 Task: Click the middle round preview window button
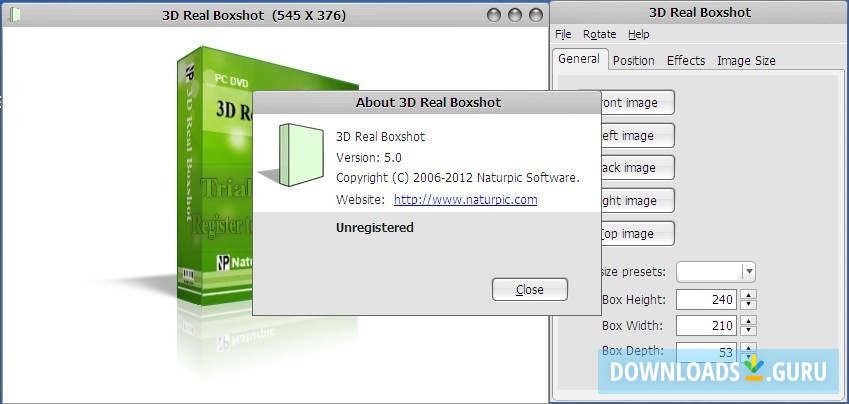click(515, 15)
